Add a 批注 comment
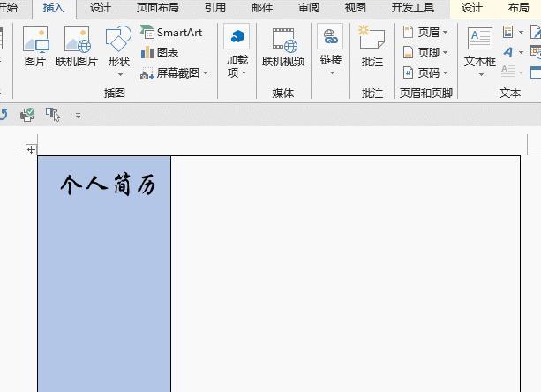Viewport: 541px width, 392px height. pos(372,47)
